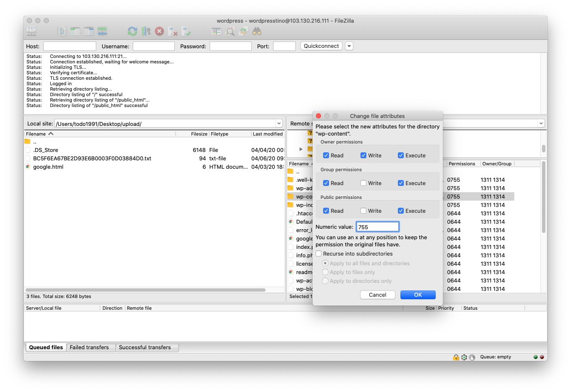Viewport: 571px width, 392px height.
Task: Uncheck Group permissions Execute checkbox
Action: [401, 183]
